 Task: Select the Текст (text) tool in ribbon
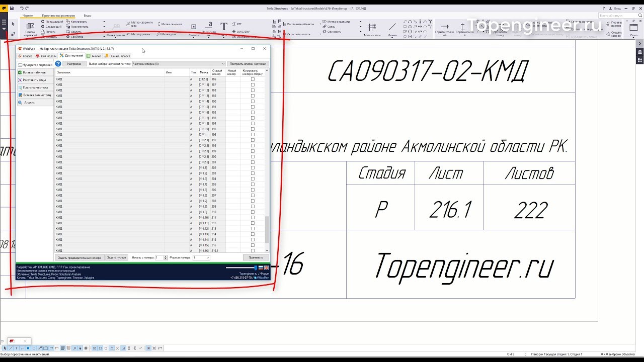224,29
